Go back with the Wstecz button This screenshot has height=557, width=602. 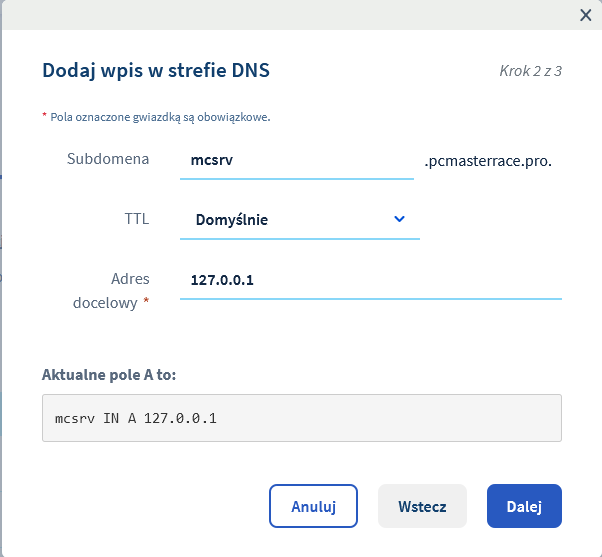[422, 506]
